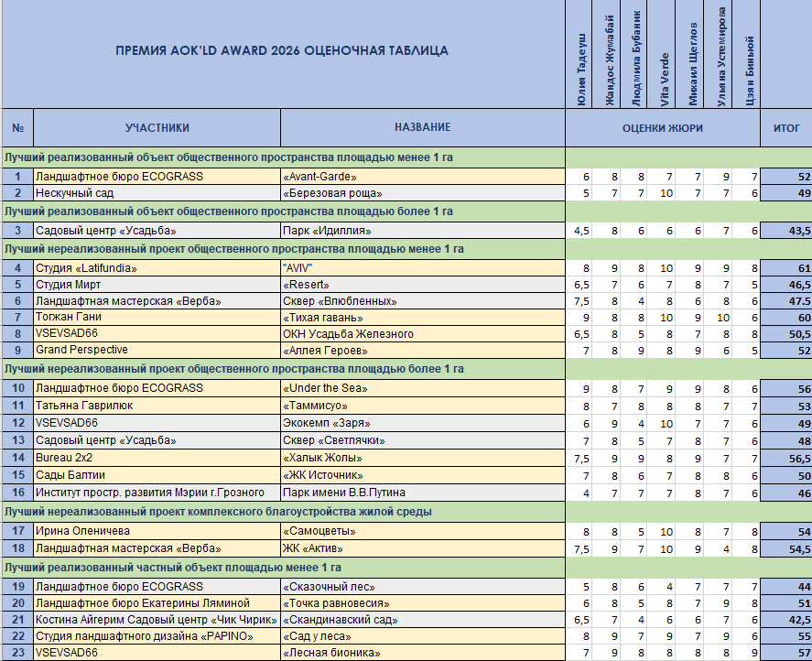
Task: Select the project name «Березовая роща»
Action: (x=422, y=193)
